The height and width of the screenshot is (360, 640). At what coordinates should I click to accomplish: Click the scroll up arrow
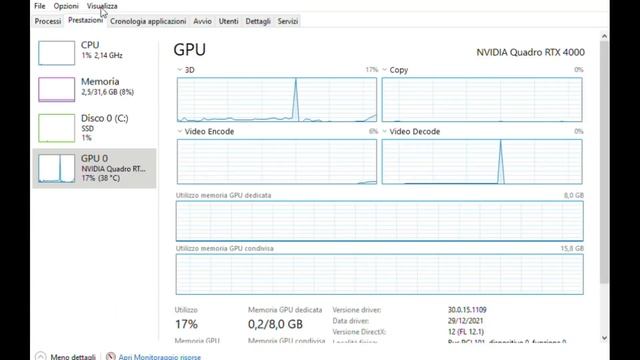pos(604,36)
